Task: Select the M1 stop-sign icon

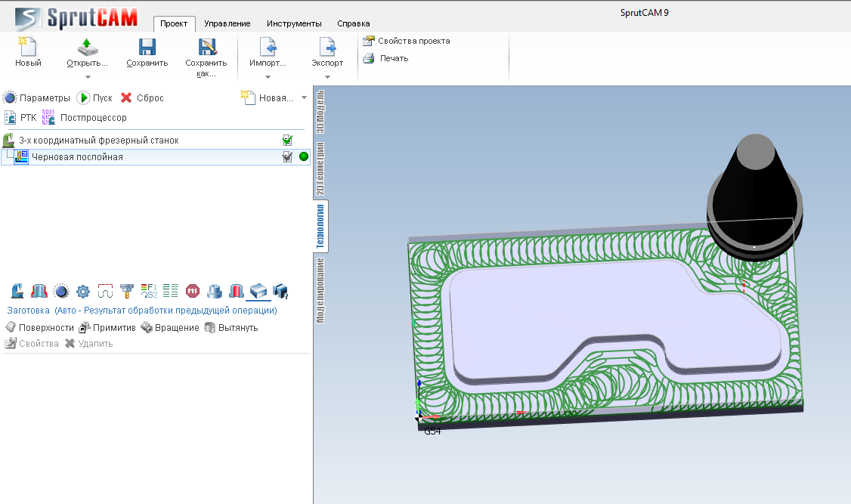Action: (192, 291)
